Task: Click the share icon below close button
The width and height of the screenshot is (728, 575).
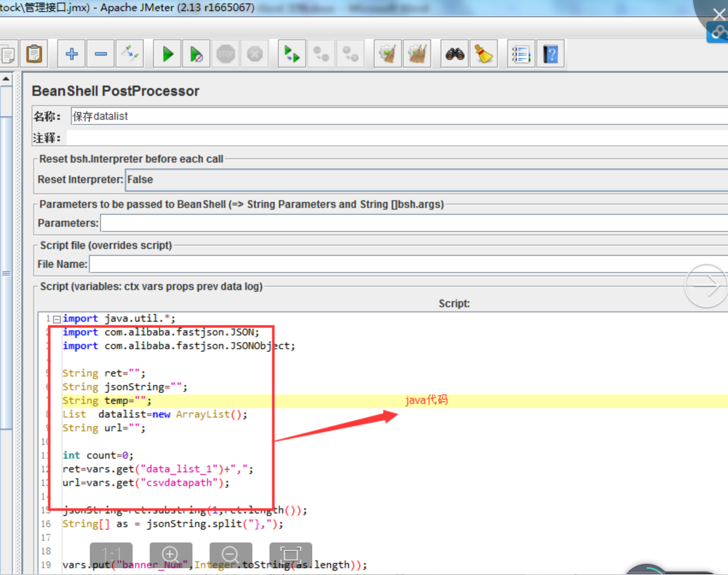Action: coord(718,33)
